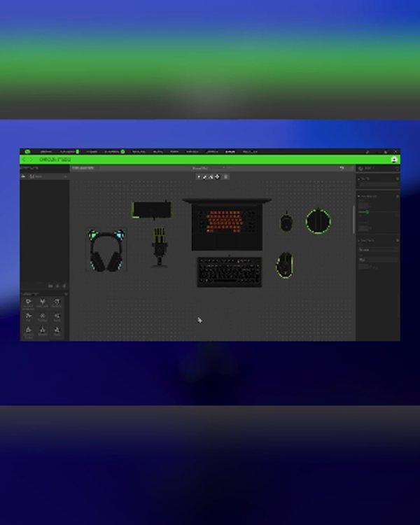Add the Starlight effect
The image size is (420, 525).
pyautogui.click(x=43, y=332)
